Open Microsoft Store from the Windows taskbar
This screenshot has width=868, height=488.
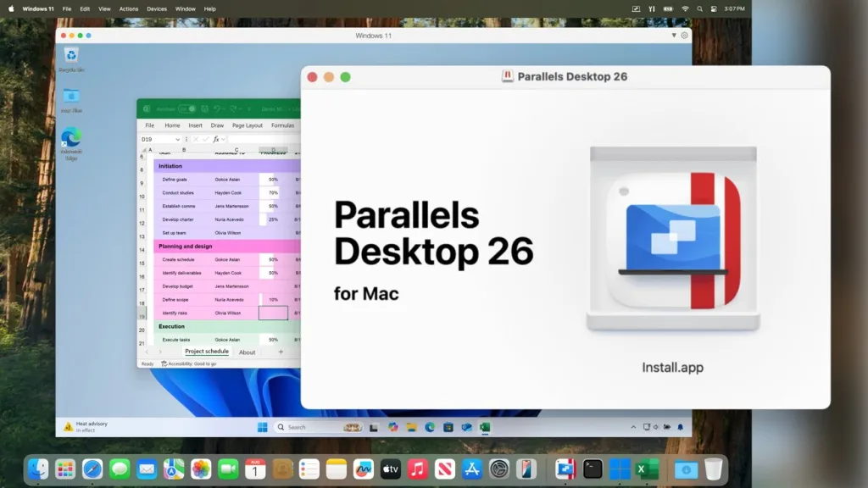point(448,426)
